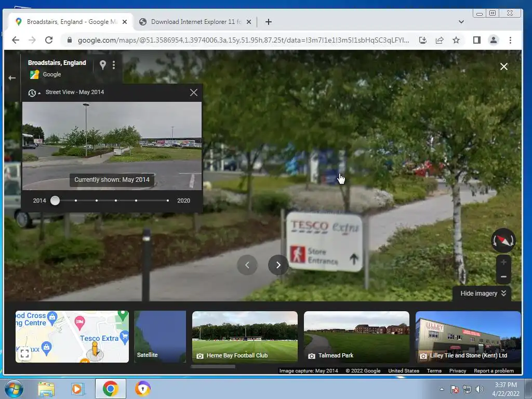
Task: Jump to the 2020 timeline dot
Action: click(x=168, y=201)
